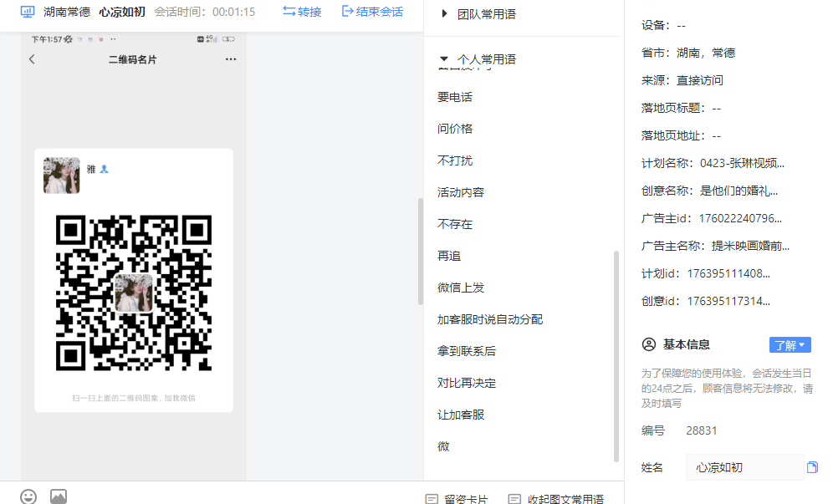
Task: Click the quick phrases list scrollbar
Action: [x=616, y=356]
